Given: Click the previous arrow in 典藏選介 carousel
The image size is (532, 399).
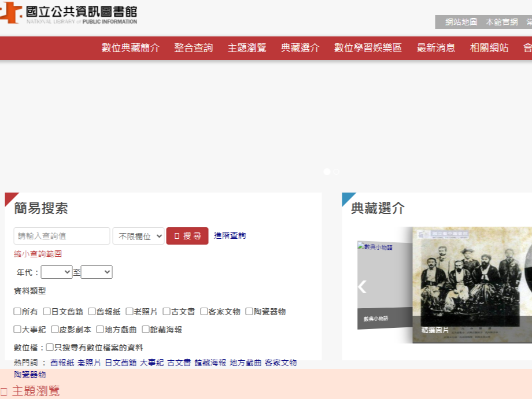Looking at the screenshot, I should pyautogui.click(x=362, y=287).
